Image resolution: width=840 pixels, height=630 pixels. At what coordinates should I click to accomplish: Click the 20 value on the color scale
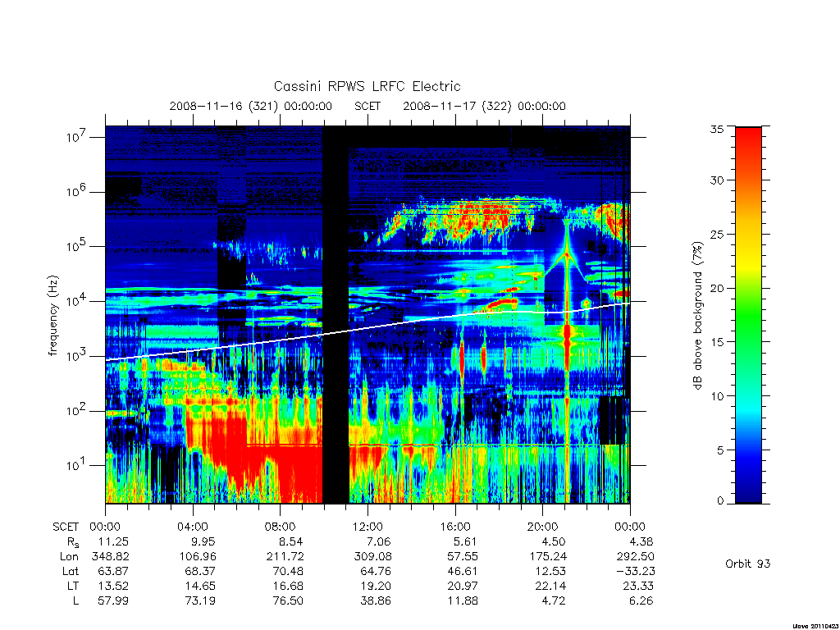tap(716, 288)
